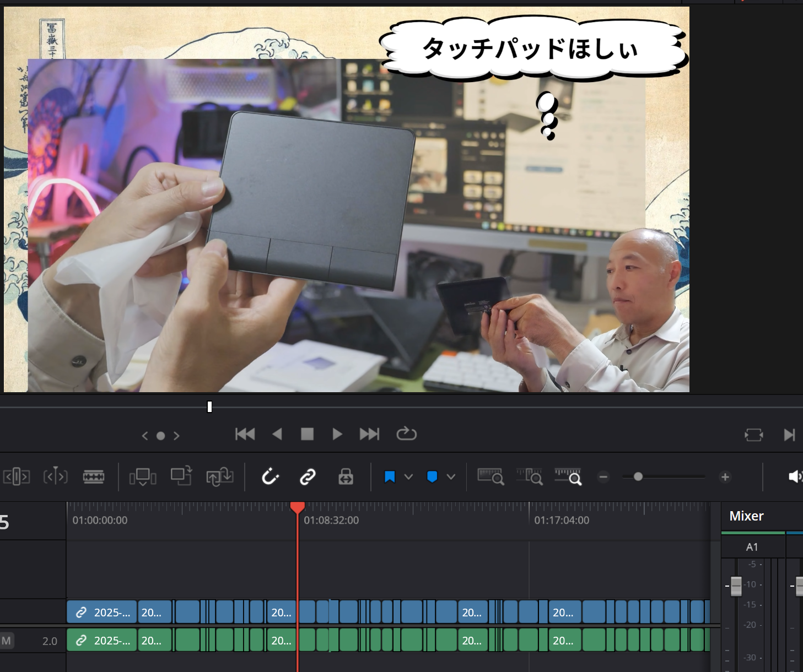
Task: Click the Overwrite Clip icon
Action: point(181,476)
